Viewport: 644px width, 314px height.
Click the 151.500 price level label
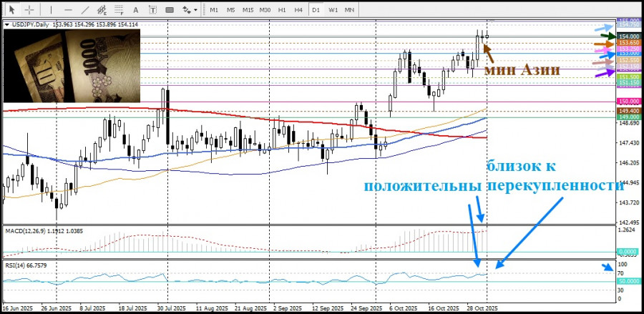[628, 77]
